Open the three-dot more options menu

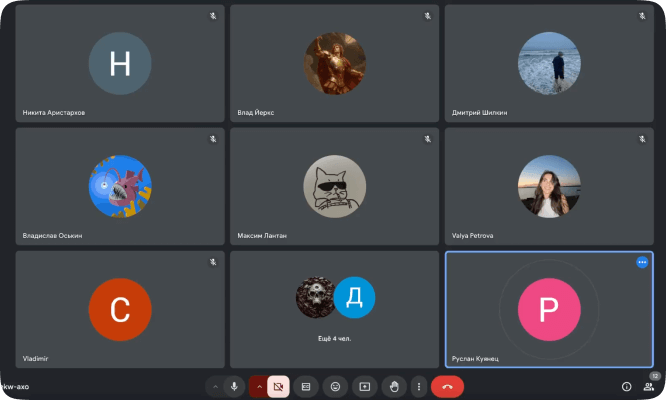tap(418, 386)
